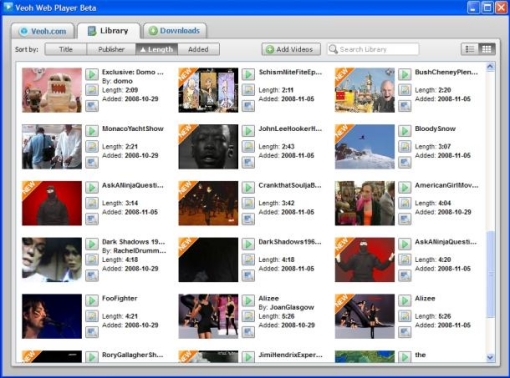Click the Search Library field

373,49
